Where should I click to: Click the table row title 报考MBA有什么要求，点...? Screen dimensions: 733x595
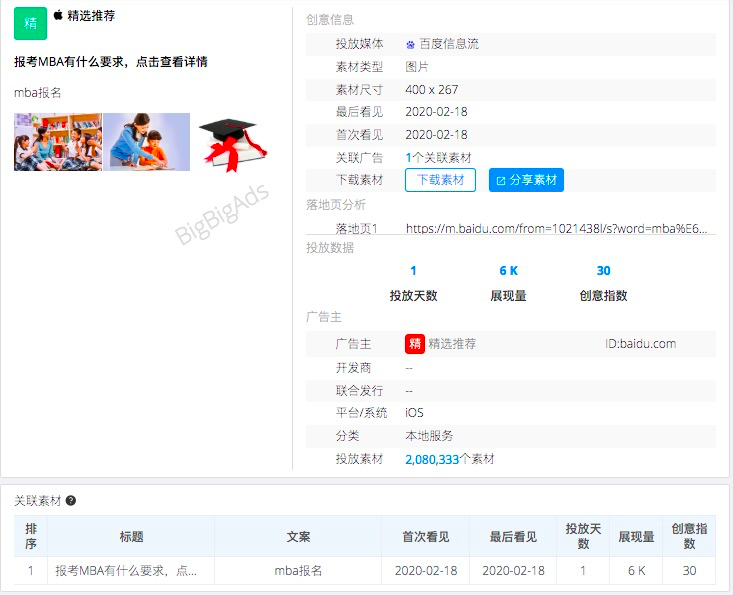[x=126, y=571]
